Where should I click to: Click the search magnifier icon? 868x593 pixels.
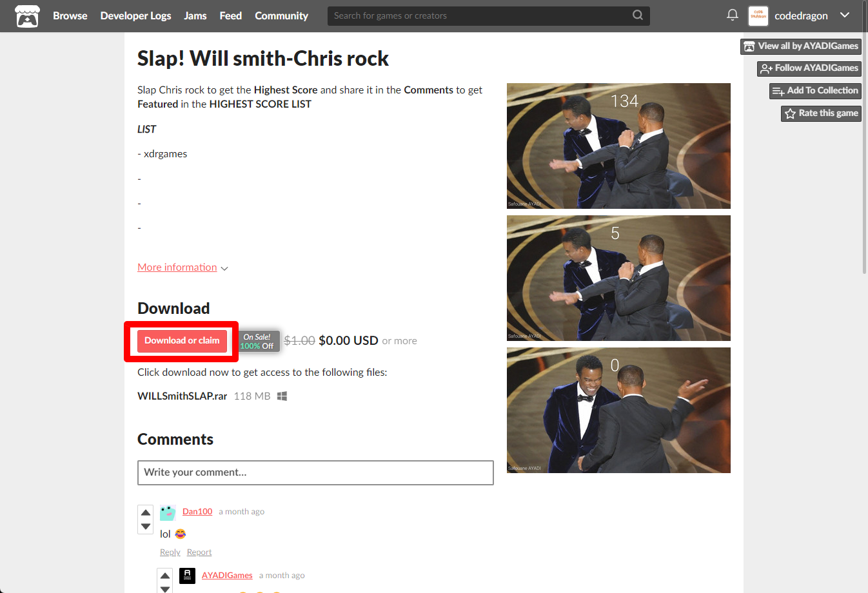638,15
